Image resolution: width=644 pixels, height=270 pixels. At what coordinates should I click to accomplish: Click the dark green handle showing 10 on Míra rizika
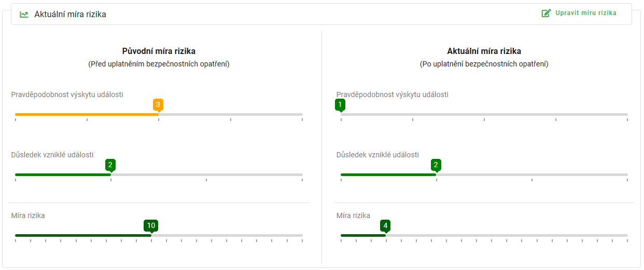pyautogui.click(x=151, y=226)
